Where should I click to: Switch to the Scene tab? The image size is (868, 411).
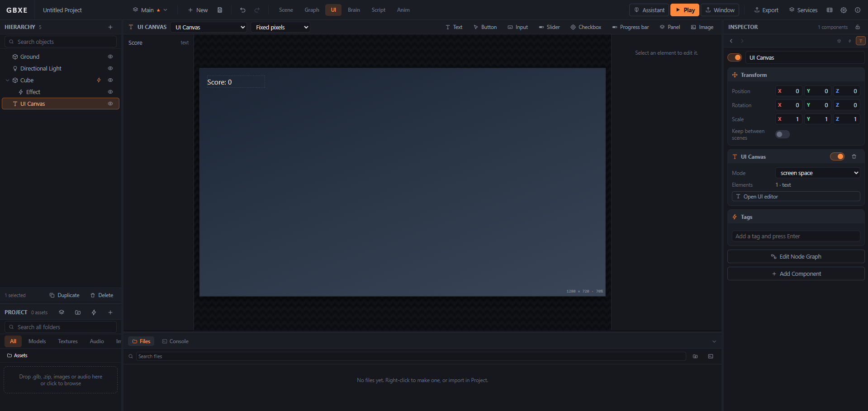point(286,10)
